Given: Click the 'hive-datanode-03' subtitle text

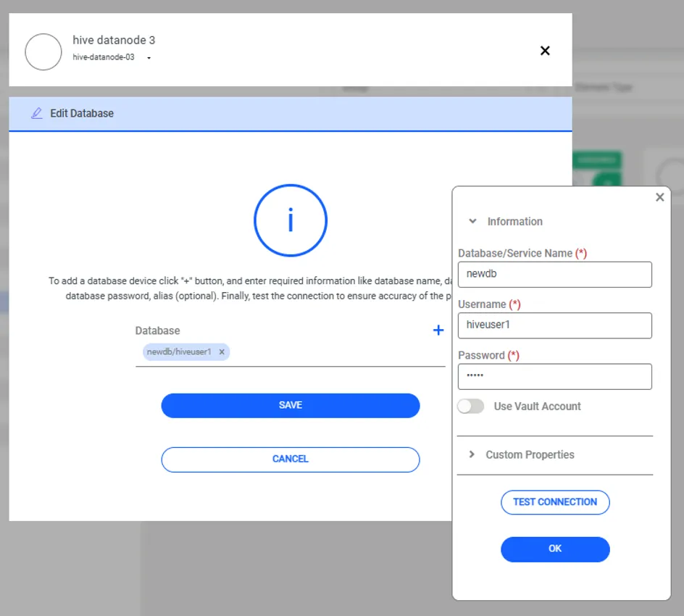Looking at the screenshot, I should point(104,57).
